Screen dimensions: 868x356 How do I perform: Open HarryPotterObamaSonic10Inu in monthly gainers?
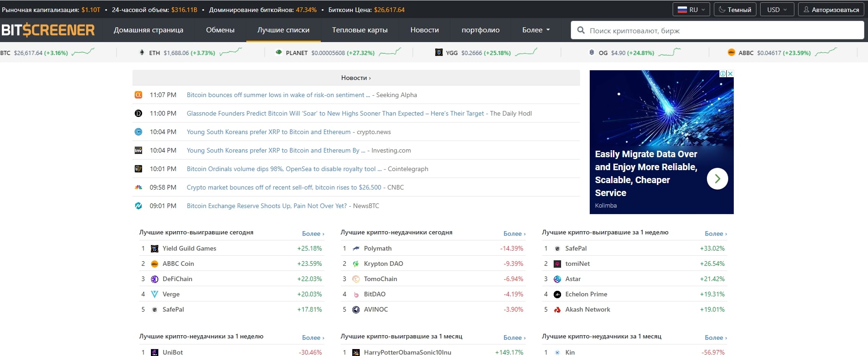coord(407,352)
